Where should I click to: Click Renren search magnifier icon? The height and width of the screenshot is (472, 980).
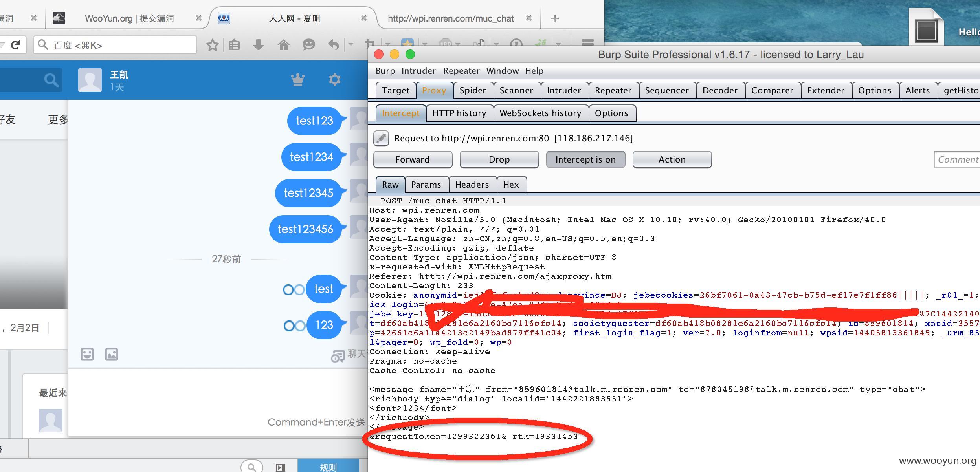(x=51, y=80)
